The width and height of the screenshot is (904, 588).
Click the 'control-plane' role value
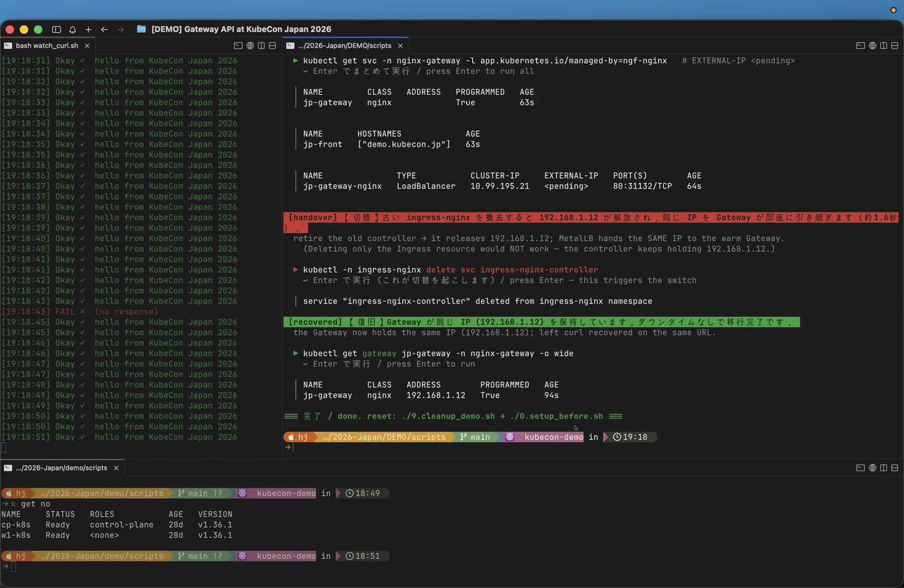pos(121,525)
